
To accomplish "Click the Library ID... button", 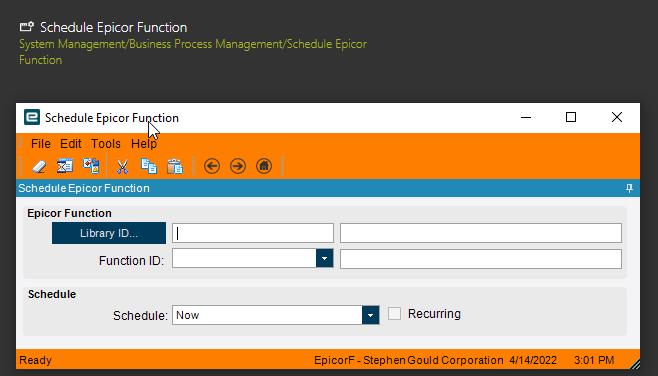I will (109, 233).
